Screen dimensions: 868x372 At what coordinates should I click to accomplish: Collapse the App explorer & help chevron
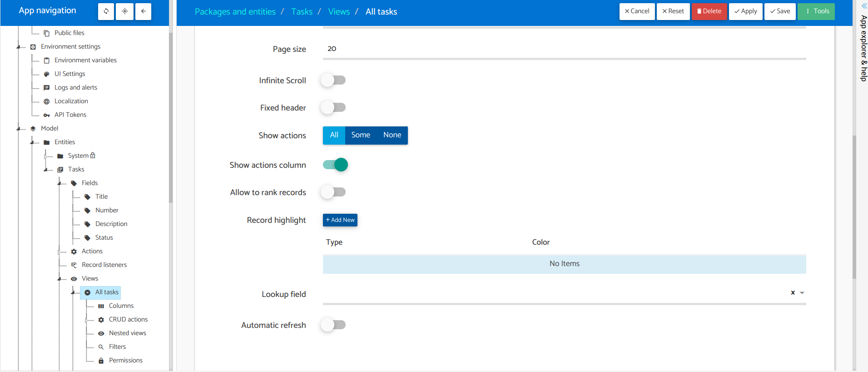click(864, 6)
